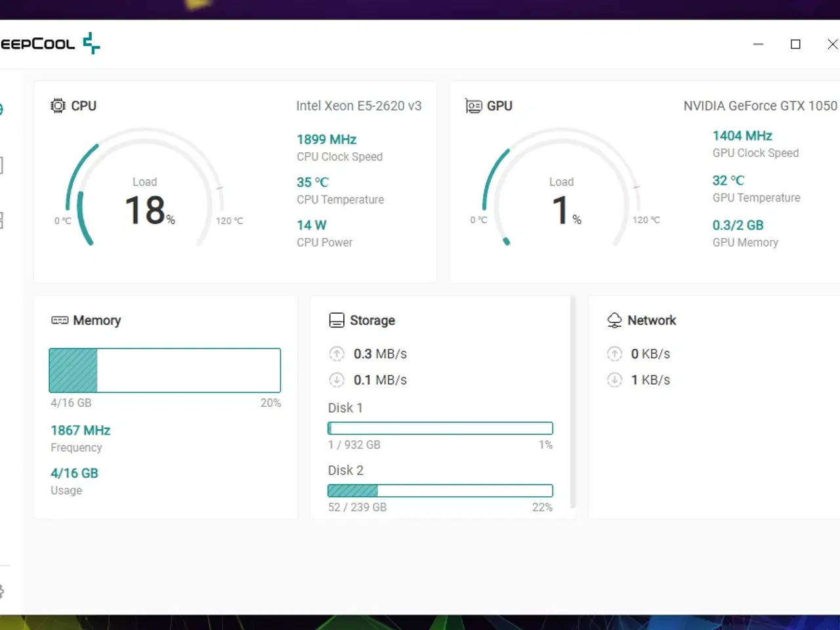This screenshot has height=630, width=840.
Task: Click the 20% memory percentage
Action: coord(270,403)
